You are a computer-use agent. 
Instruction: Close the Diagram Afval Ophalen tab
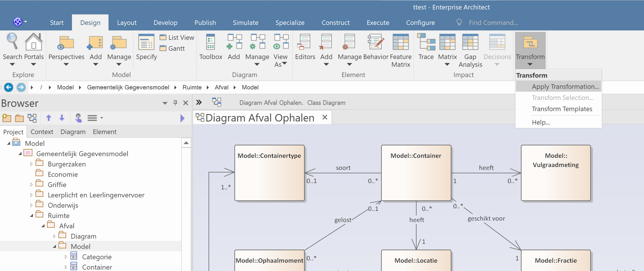point(325,117)
